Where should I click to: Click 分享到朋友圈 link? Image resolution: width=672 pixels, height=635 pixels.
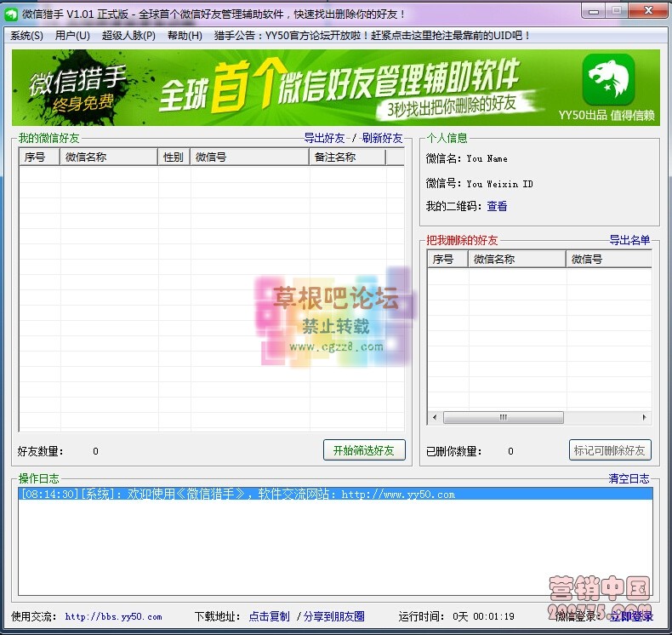(x=333, y=616)
